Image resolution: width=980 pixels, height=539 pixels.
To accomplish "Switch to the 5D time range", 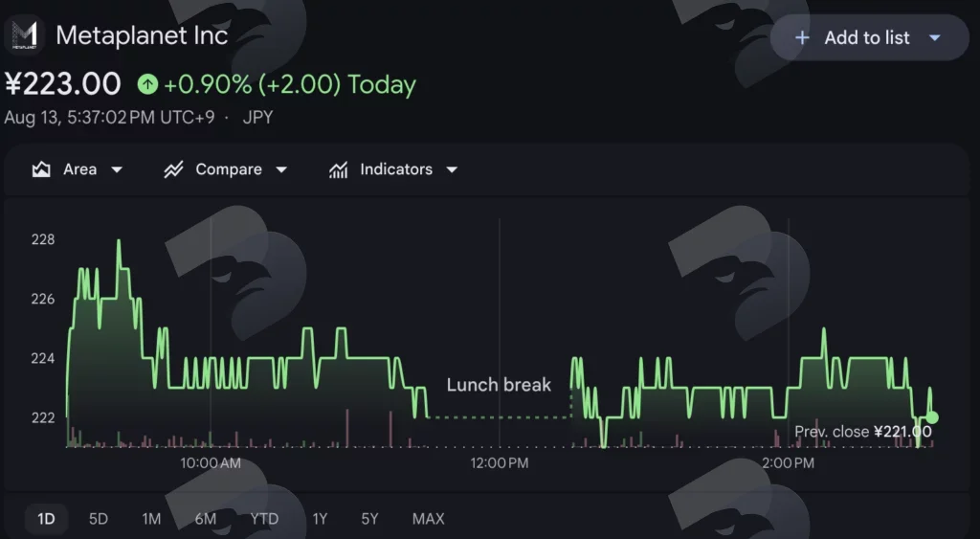I will [99, 519].
